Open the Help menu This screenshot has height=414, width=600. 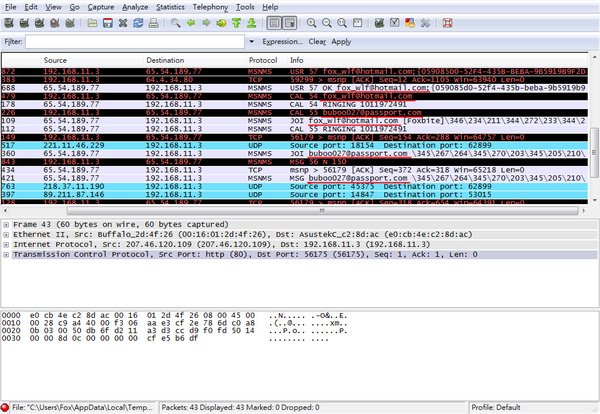point(270,7)
